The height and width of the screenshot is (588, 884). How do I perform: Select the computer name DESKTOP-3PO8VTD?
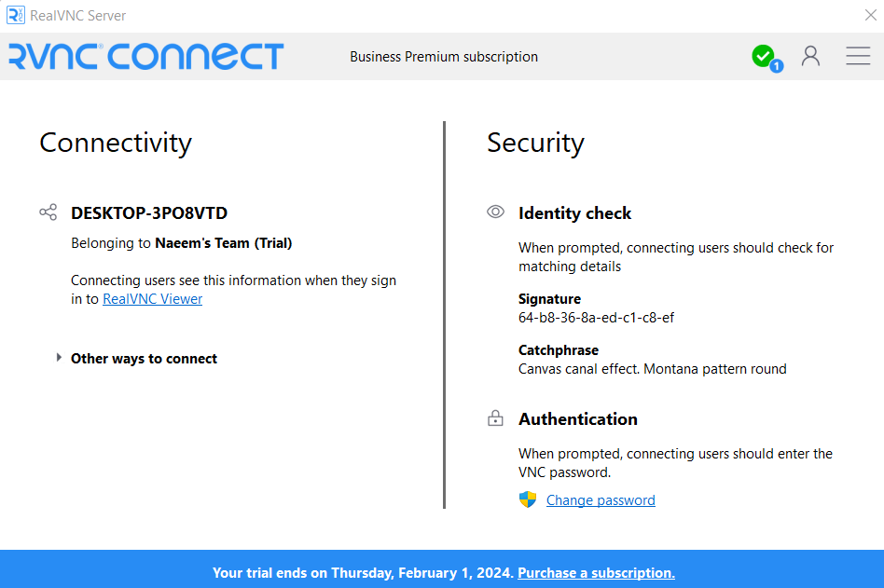coord(148,212)
